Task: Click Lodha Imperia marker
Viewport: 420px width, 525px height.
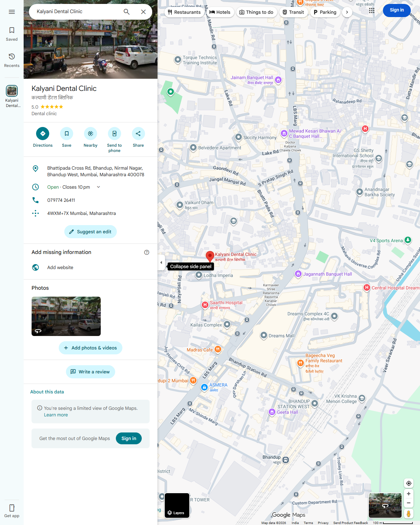Action: pos(199,275)
